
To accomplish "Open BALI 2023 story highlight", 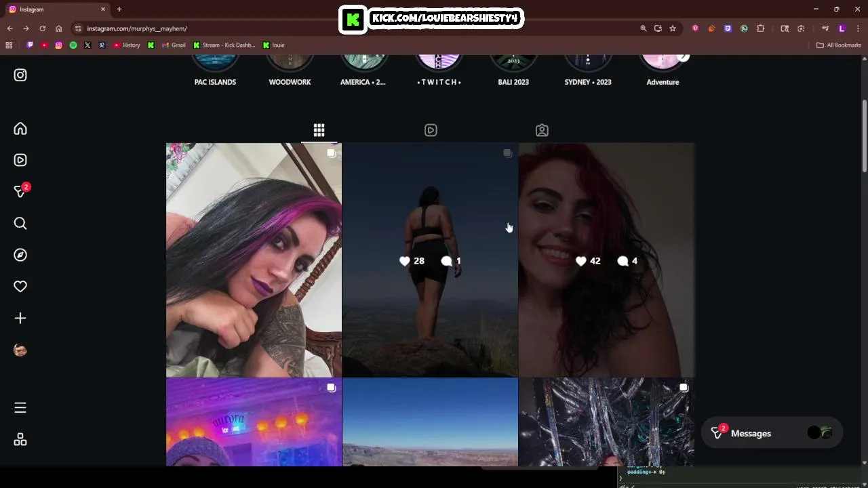I will (x=513, y=71).
